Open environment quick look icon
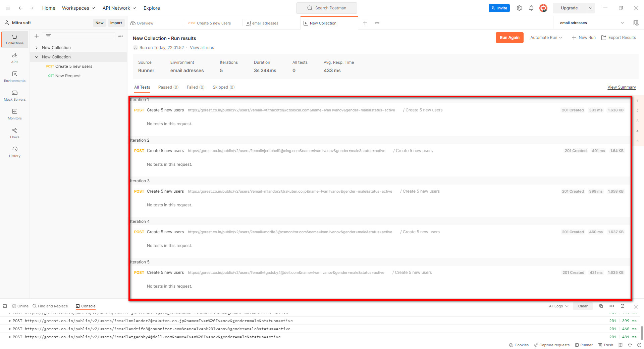The width and height of the screenshot is (644, 349). tap(636, 23)
